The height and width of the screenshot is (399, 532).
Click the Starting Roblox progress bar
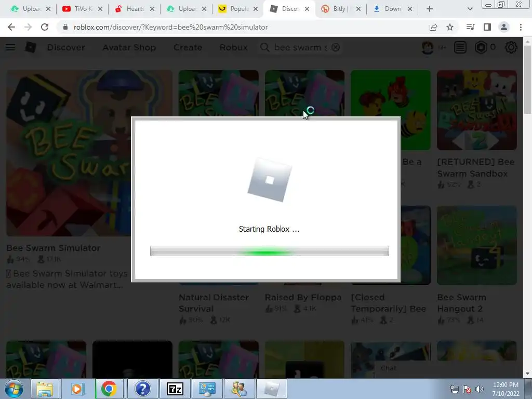(x=270, y=251)
